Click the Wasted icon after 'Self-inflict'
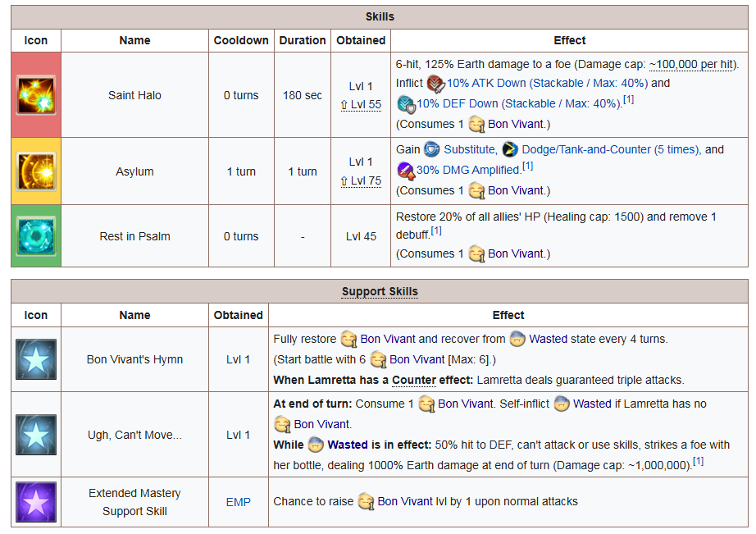 [562, 404]
